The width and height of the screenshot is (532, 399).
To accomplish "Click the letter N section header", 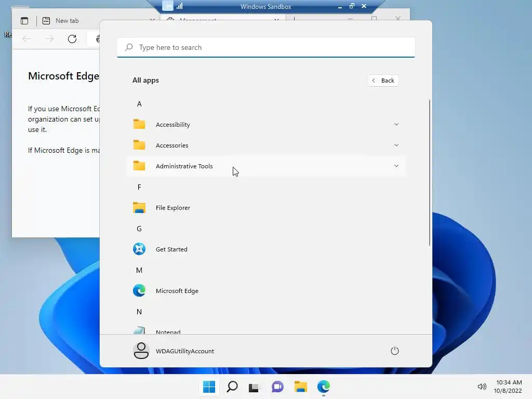I will [x=139, y=312].
